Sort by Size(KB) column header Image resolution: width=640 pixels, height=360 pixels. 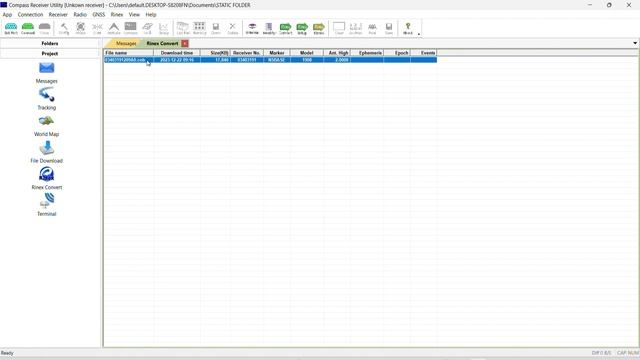pos(216,53)
